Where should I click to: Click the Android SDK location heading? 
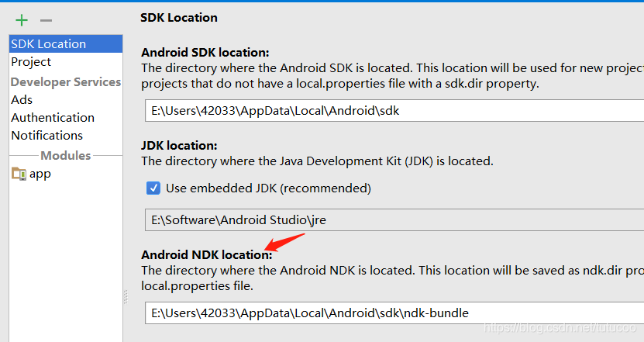click(205, 53)
